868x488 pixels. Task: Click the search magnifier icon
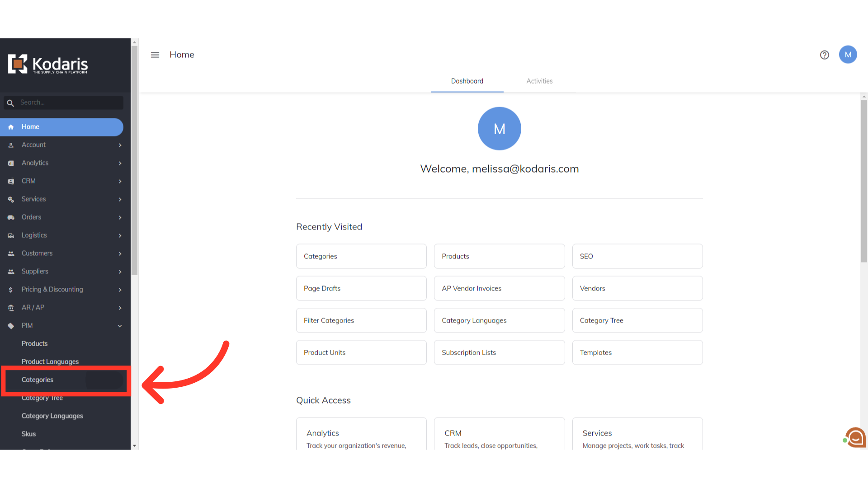coord(10,103)
